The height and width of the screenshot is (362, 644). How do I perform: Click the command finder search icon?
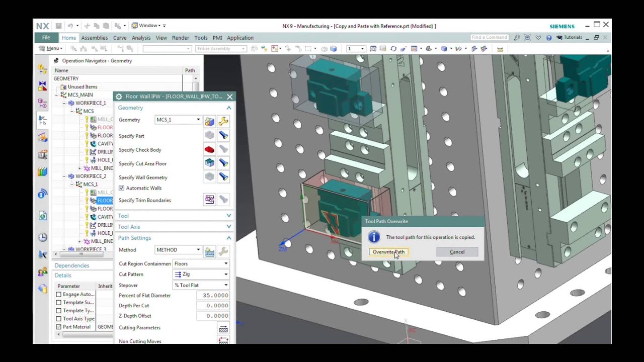click(x=517, y=38)
